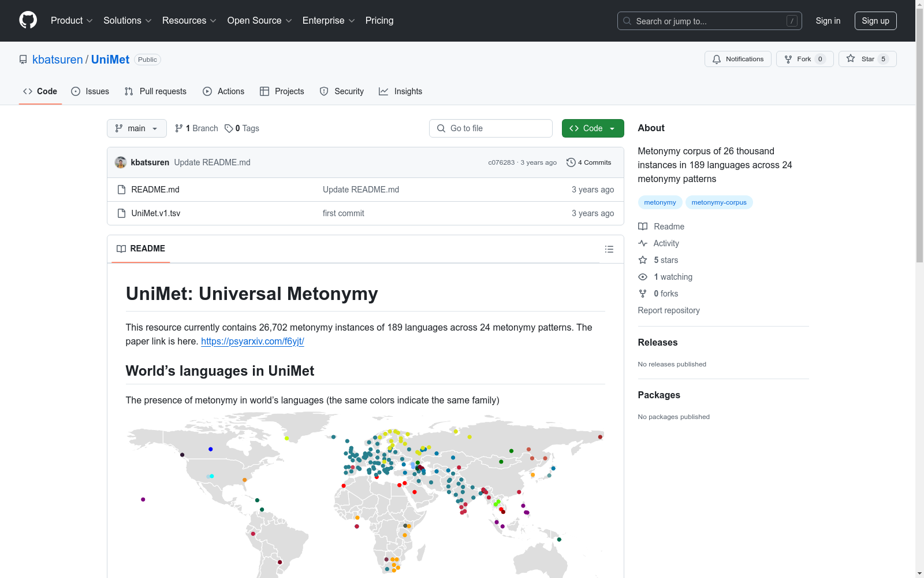Open the kbatsuren owner link

[x=58, y=60]
